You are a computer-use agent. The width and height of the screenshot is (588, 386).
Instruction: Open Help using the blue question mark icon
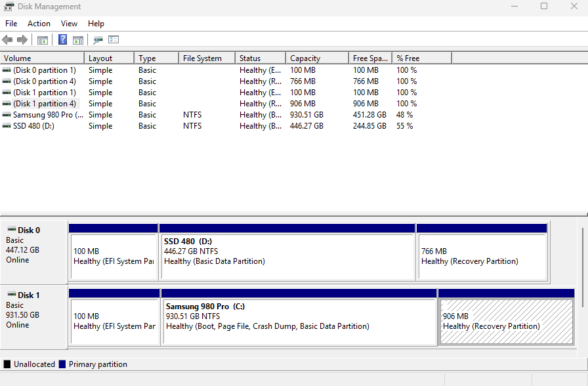point(62,39)
